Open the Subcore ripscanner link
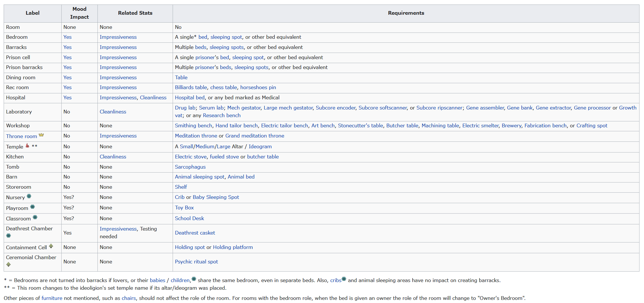This screenshot has height=303, width=644. pyautogui.click(x=439, y=108)
